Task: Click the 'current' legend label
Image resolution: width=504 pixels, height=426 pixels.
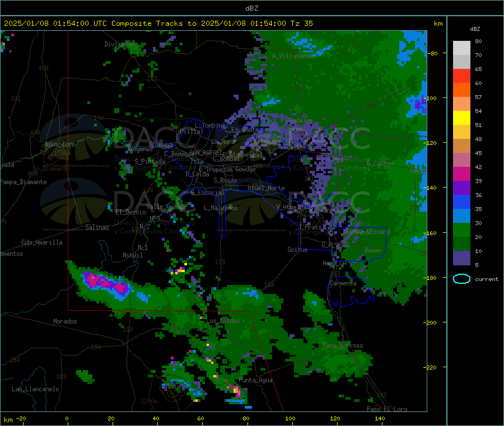Action: tap(487, 279)
